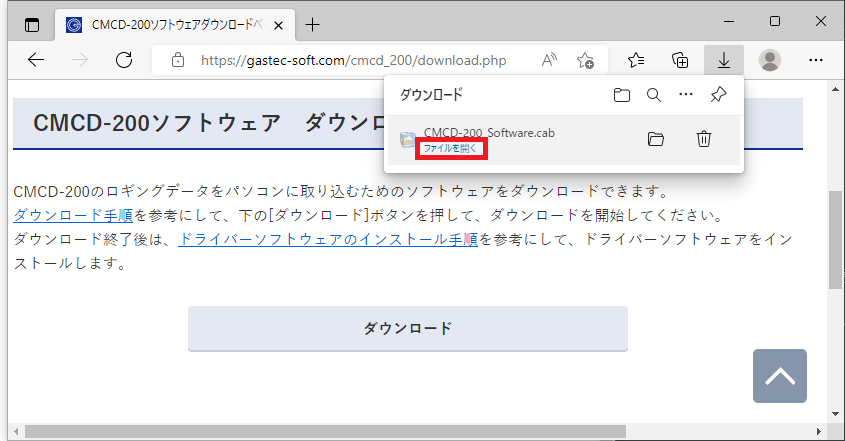Open the tab actions menu
The width and height of the screenshot is (845, 441).
pos(32,25)
